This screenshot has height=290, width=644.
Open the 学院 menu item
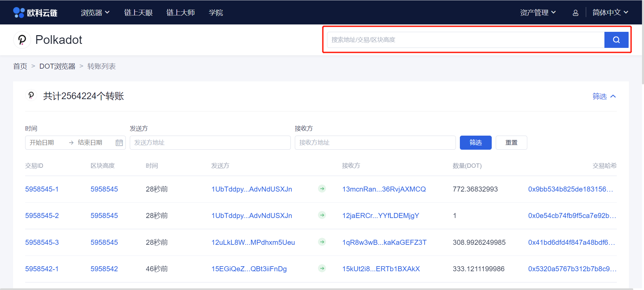click(216, 13)
